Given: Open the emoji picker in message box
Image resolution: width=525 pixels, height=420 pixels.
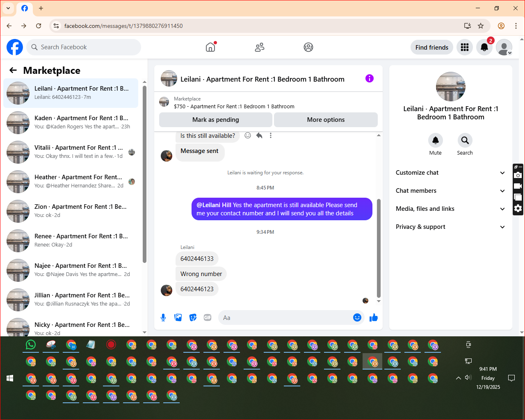Looking at the screenshot, I should [x=357, y=317].
